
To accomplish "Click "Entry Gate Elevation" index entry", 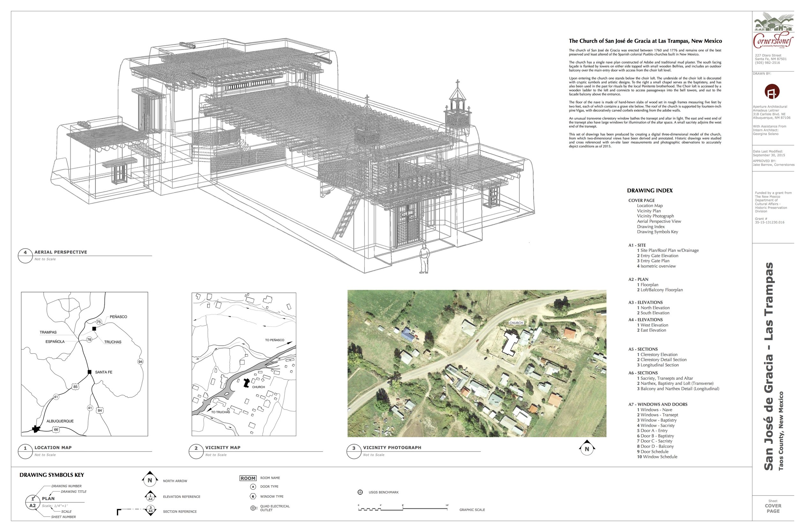I will coord(658,256).
